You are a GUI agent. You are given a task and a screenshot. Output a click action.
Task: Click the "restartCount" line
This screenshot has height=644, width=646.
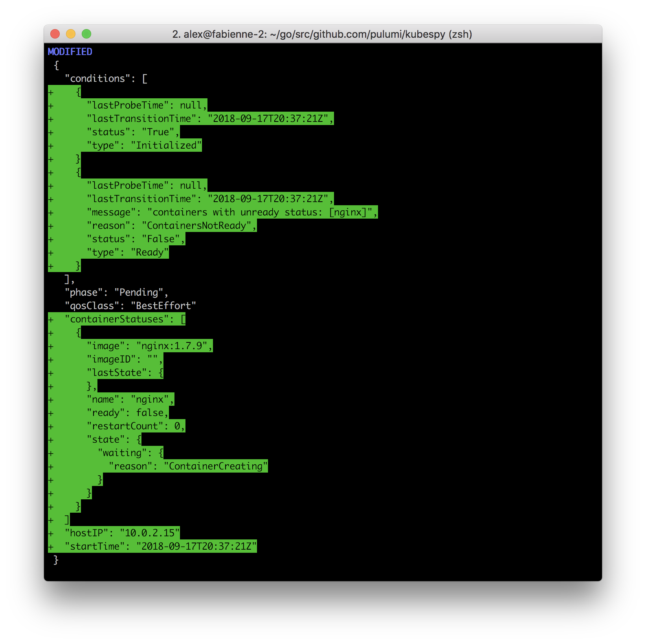pos(136,426)
